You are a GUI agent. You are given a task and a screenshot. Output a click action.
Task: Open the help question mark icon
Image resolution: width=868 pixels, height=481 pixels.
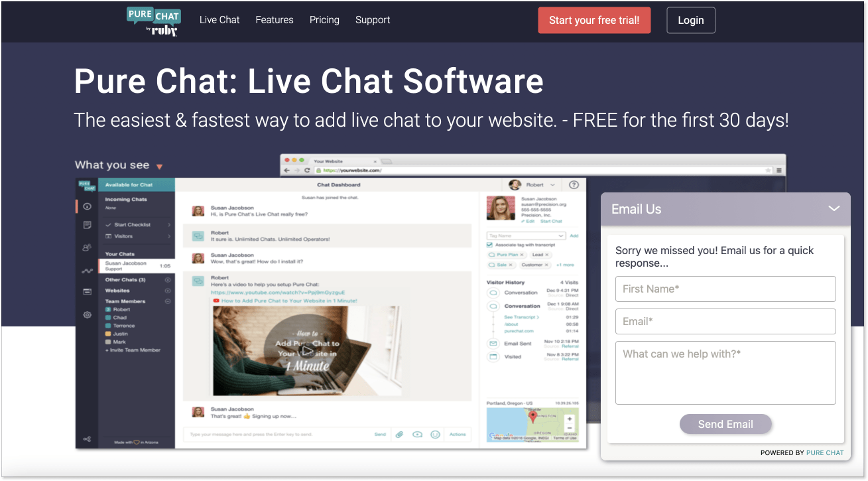click(574, 185)
